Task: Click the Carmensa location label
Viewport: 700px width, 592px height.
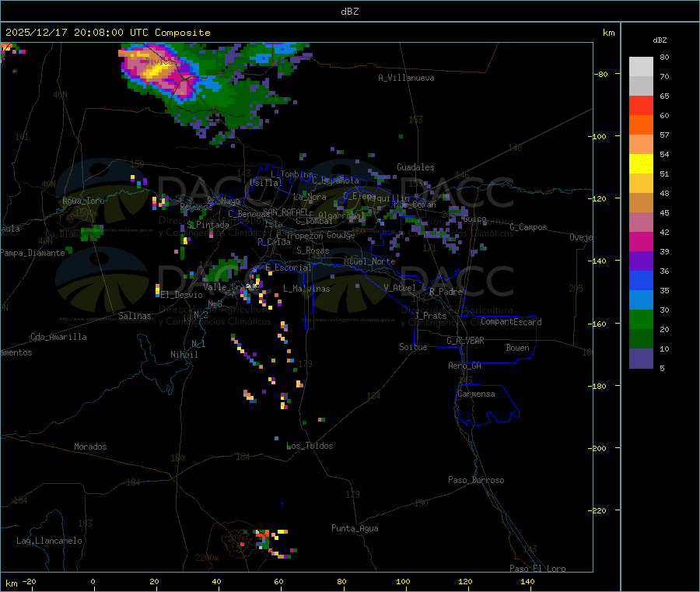Action: click(476, 394)
